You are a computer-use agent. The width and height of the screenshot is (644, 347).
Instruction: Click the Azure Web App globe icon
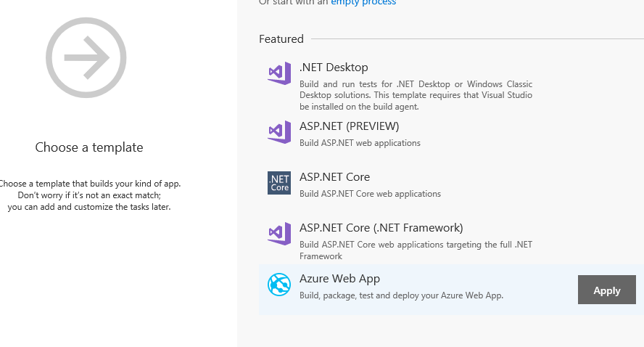click(279, 285)
